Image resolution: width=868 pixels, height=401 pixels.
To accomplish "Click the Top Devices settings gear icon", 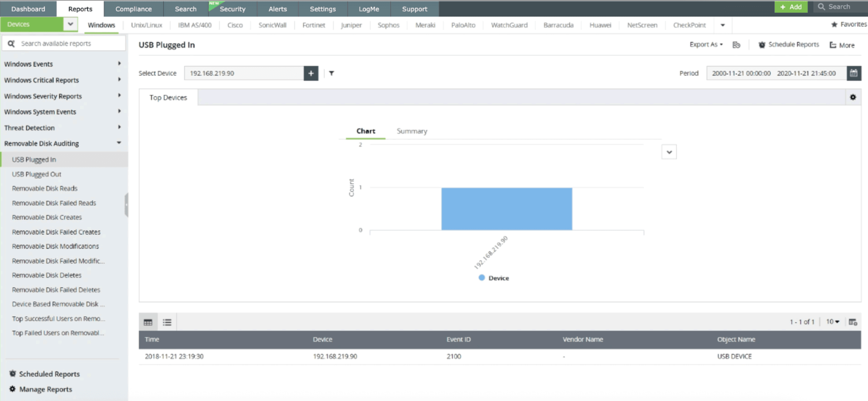I will point(853,97).
